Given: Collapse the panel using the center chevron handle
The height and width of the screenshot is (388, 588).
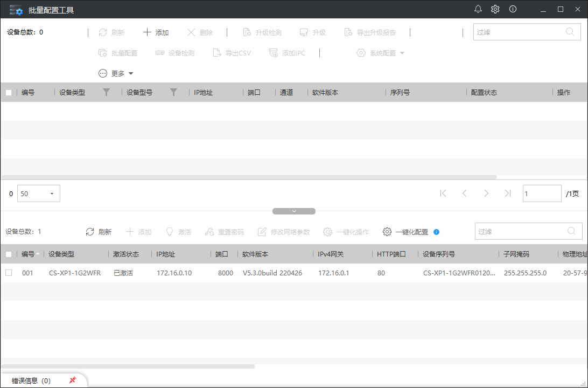Looking at the screenshot, I should [294, 211].
